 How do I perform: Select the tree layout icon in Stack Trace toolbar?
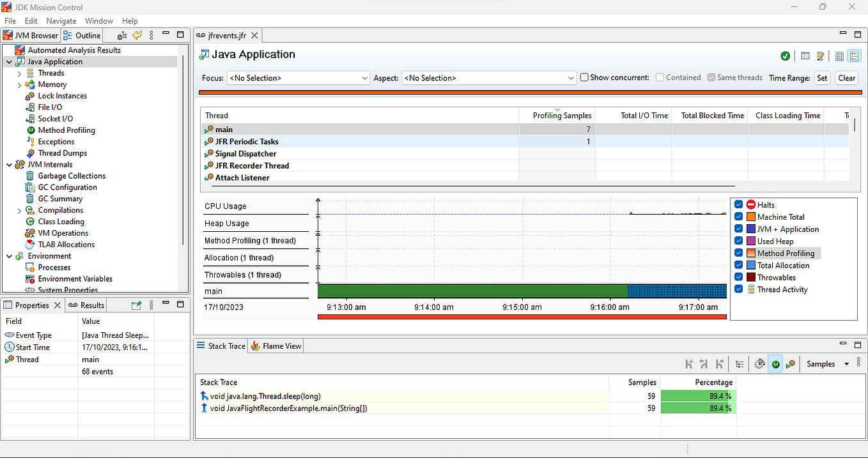pos(740,363)
